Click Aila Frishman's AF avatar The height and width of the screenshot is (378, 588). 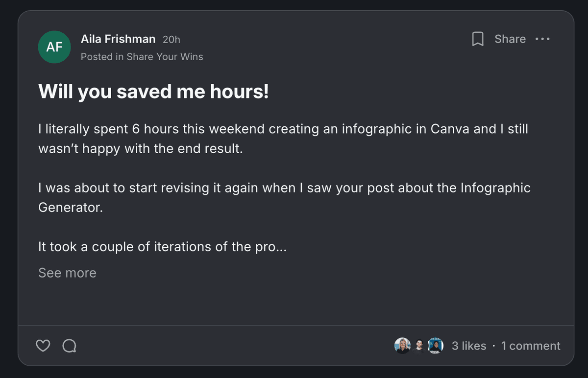(54, 47)
